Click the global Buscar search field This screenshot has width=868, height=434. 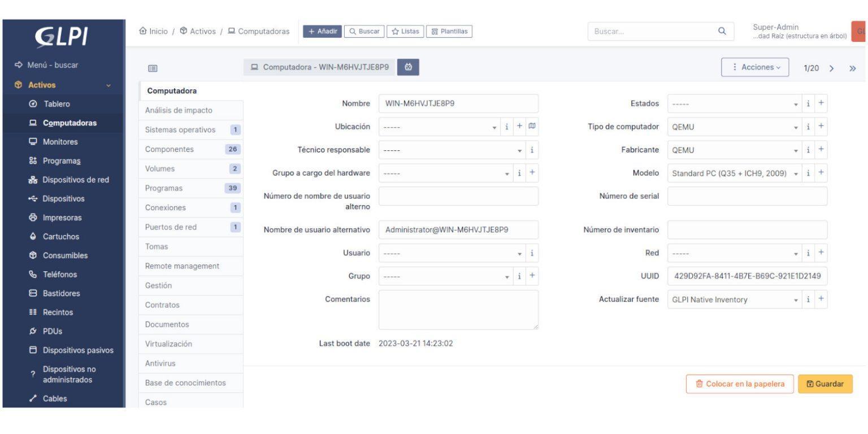pyautogui.click(x=650, y=32)
